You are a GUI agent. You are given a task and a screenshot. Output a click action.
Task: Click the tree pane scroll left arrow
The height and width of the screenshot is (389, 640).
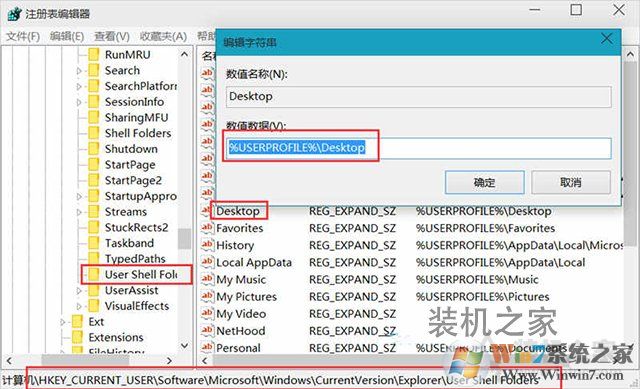[9, 360]
